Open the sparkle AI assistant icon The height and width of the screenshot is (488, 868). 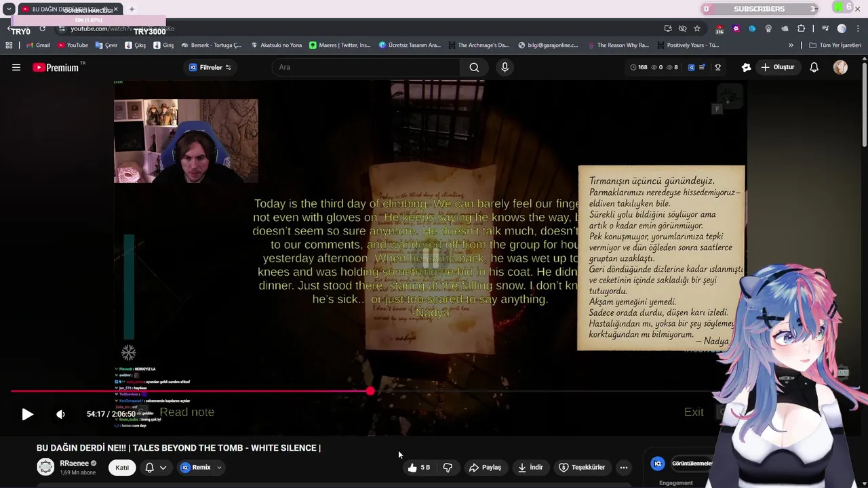click(x=746, y=67)
